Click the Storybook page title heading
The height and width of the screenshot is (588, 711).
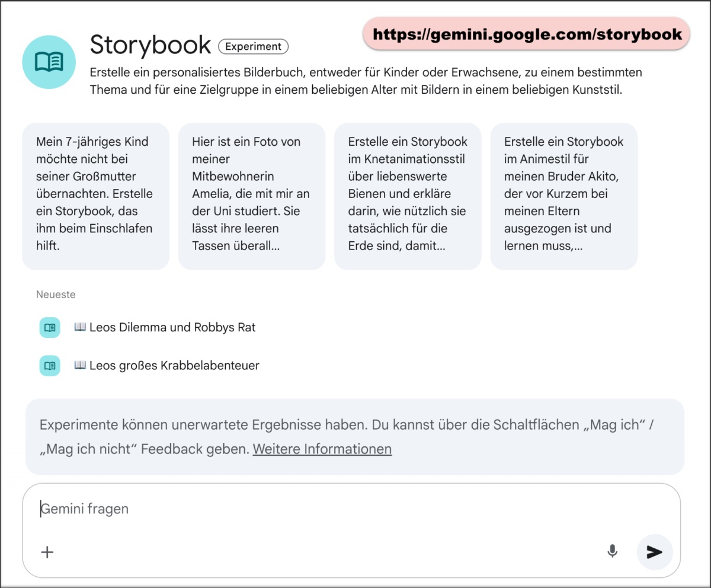[150, 44]
